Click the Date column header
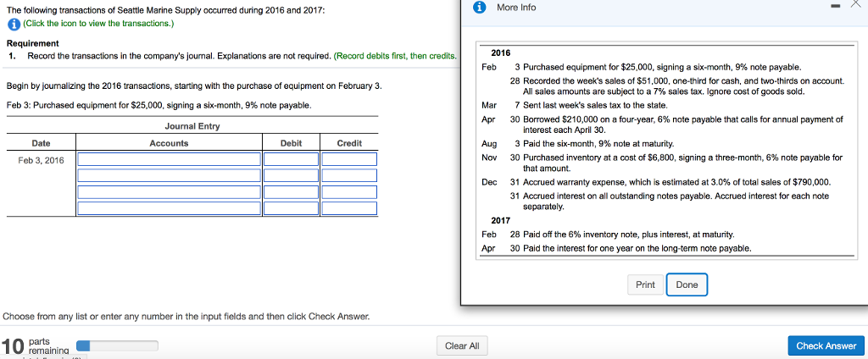The height and width of the screenshot is (359, 868). [x=41, y=143]
